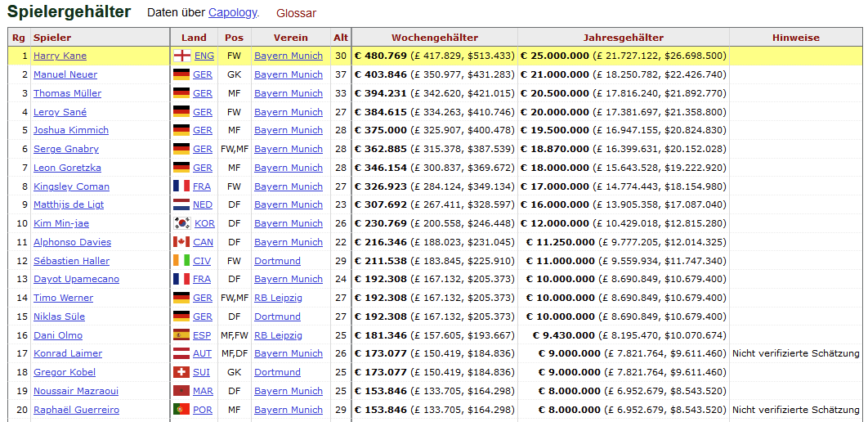Screen dimensions: 868x422
Task: Open the ENG country link
Action: (204, 56)
